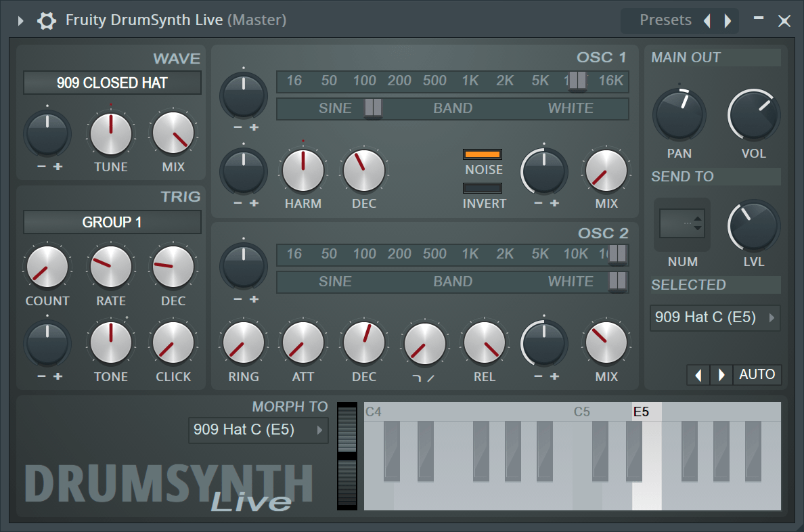This screenshot has height=532, width=804.
Task: Click the detach arrow beside the gear icon
Action: (20, 20)
